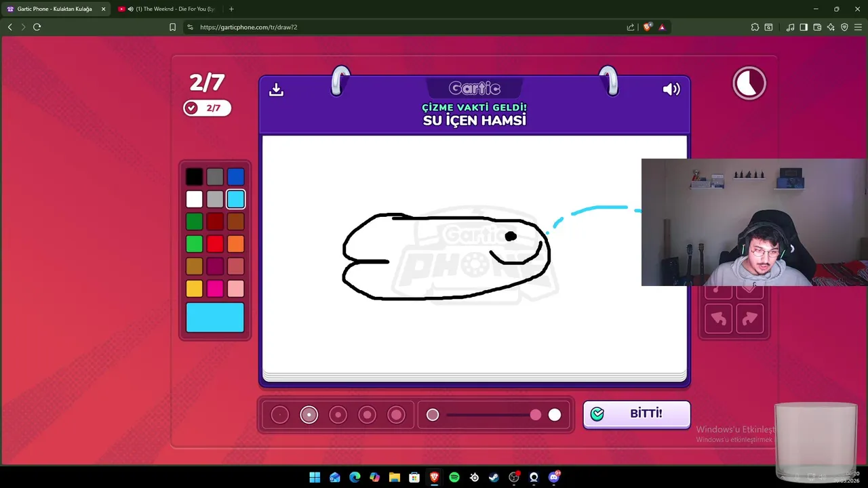Screen dimensions: 868x488
Task: Open Microsoft Store from taskbar
Action: point(414,477)
